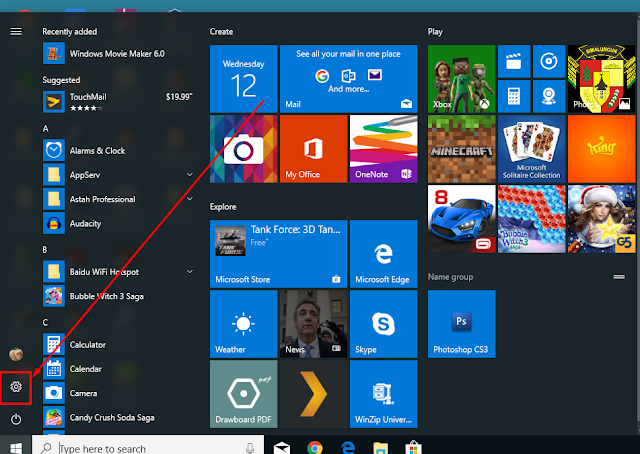Expand the Astah Professional folder chevron
The height and width of the screenshot is (454, 640).
(x=190, y=199)
